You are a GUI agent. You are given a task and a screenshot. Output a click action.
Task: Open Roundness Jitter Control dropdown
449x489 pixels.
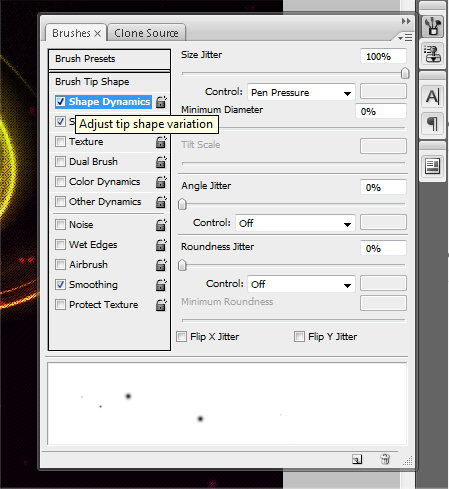[x=301, y=284]
